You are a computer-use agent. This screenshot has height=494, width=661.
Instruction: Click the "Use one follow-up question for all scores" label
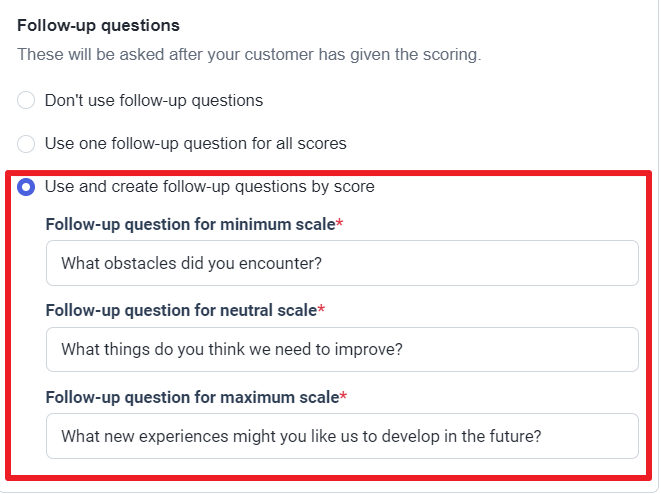(x=196, y=144)
